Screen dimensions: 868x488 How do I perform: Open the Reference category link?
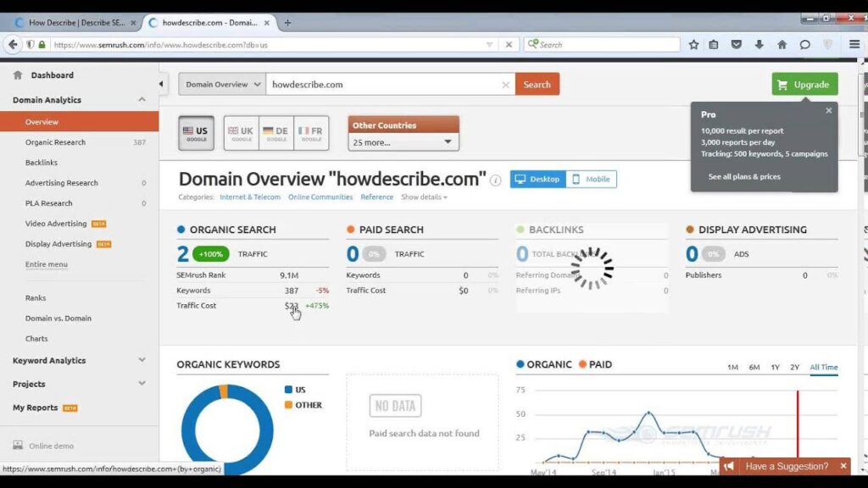click(376, 197)
